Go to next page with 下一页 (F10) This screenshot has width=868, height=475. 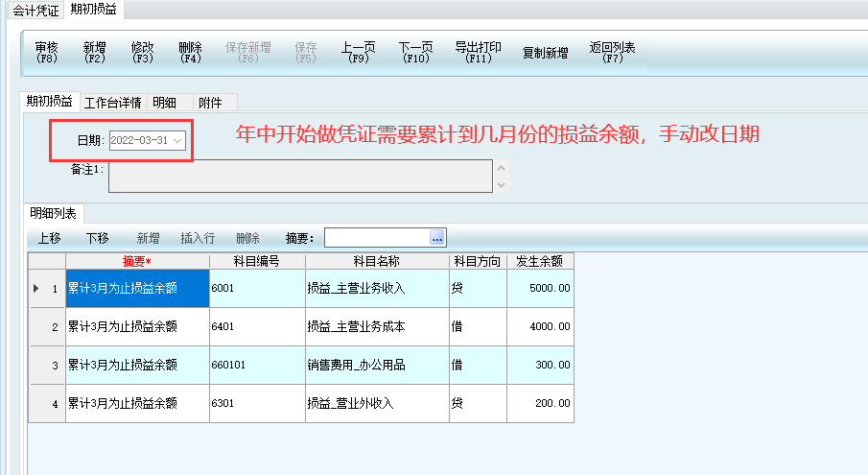pos(415,53)
